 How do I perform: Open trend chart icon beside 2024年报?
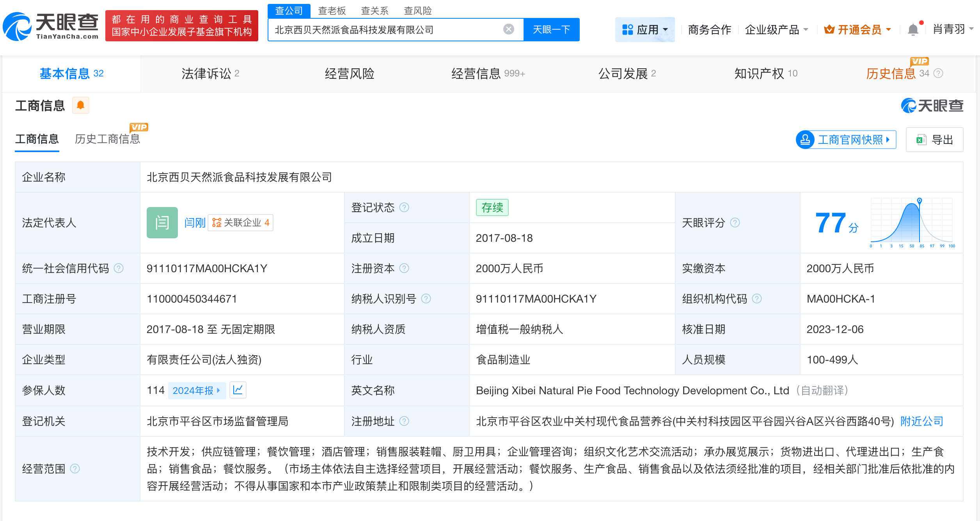point(238,390)
